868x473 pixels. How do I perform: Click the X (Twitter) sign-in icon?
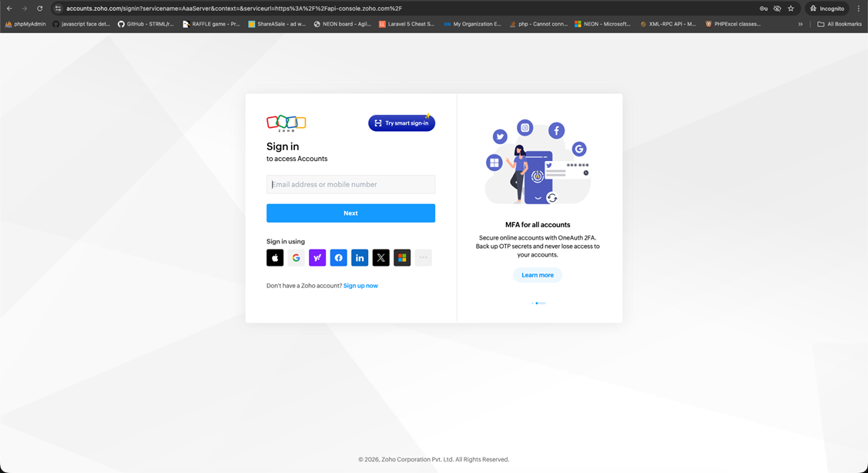(380, 258)
